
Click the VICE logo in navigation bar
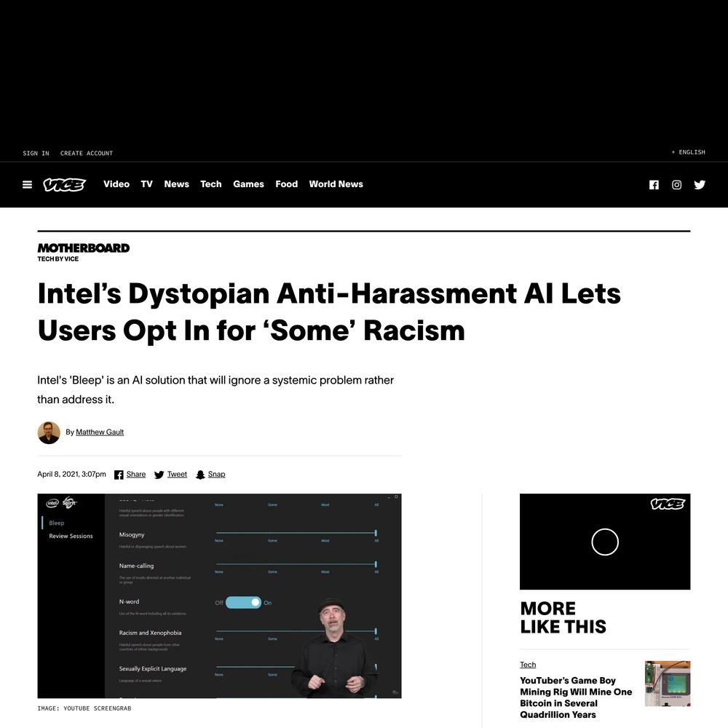(x=65, y=185)
